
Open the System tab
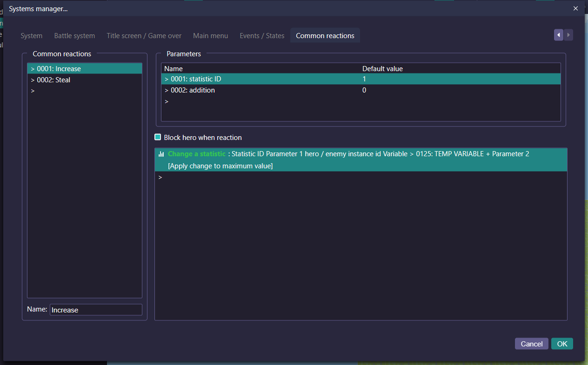pyautogui.click(x=31, y=36)
